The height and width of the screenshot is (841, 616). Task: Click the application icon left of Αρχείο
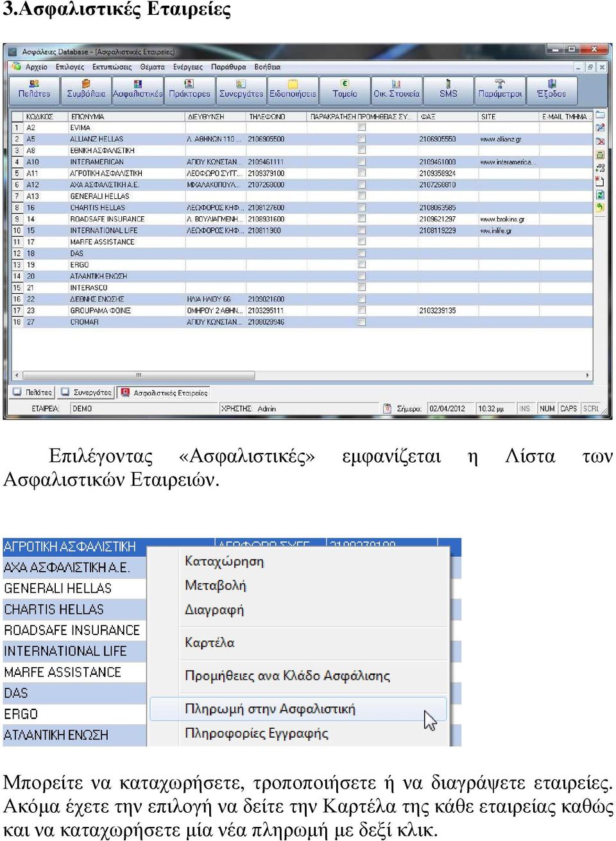(x=16, y=67)
